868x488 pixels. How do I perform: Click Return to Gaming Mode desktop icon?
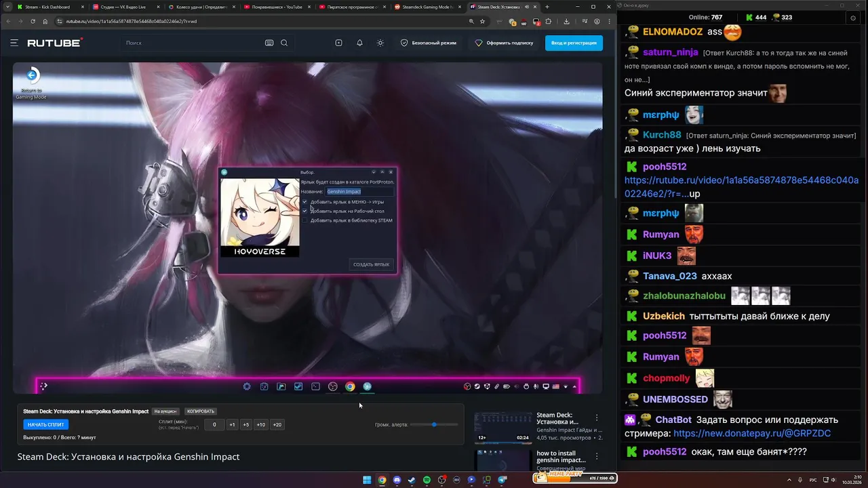pos(31,83)
